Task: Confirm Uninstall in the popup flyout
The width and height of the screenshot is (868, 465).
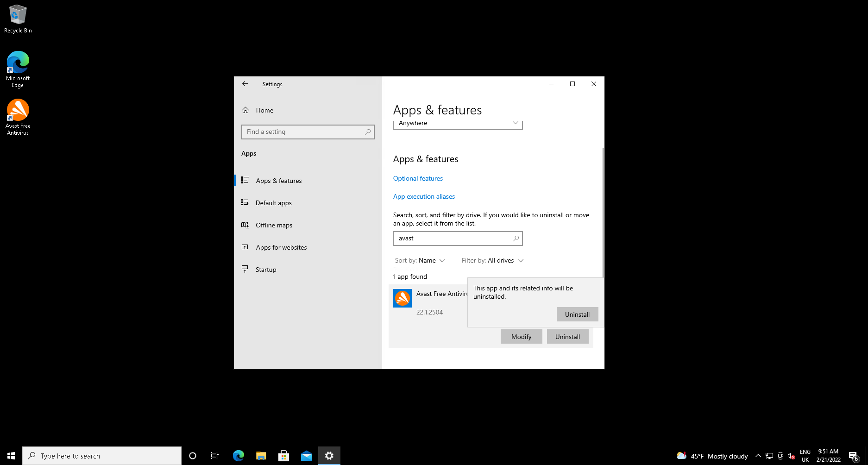Action: [577, 314]
